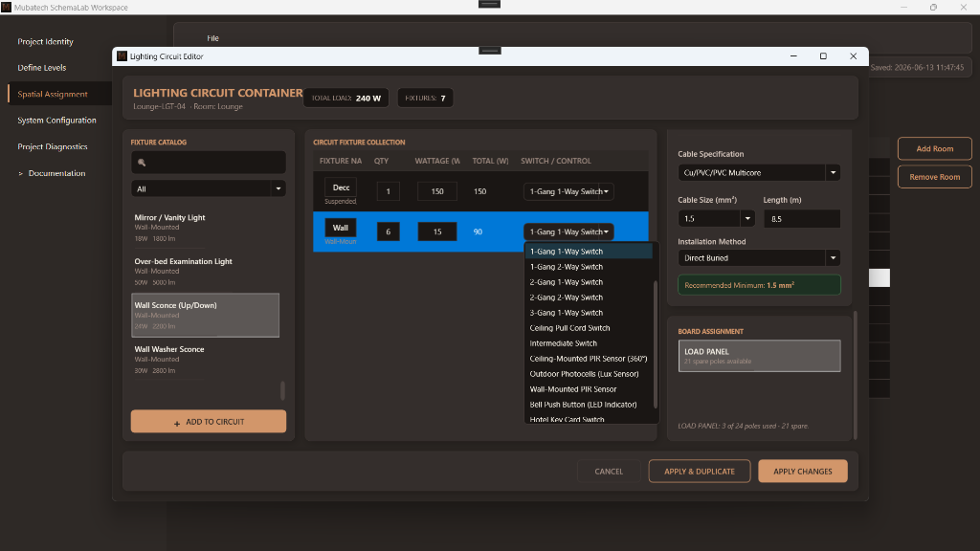
Task: Click the right settings panel scrollbar
Action: (x=855, y=375)
